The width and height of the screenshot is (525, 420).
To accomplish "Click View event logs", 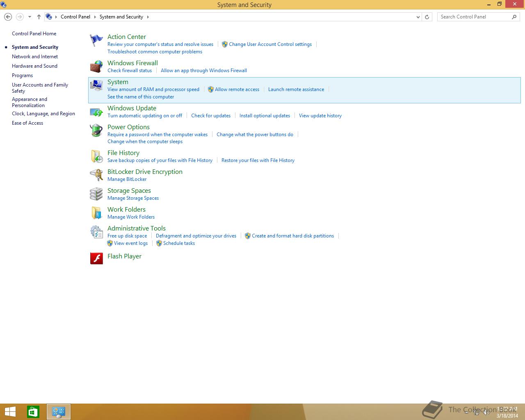I will (x=131, y=243).
